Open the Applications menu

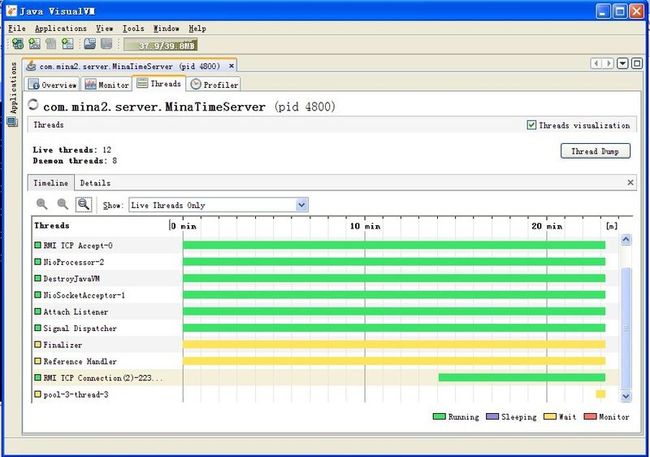61,28
